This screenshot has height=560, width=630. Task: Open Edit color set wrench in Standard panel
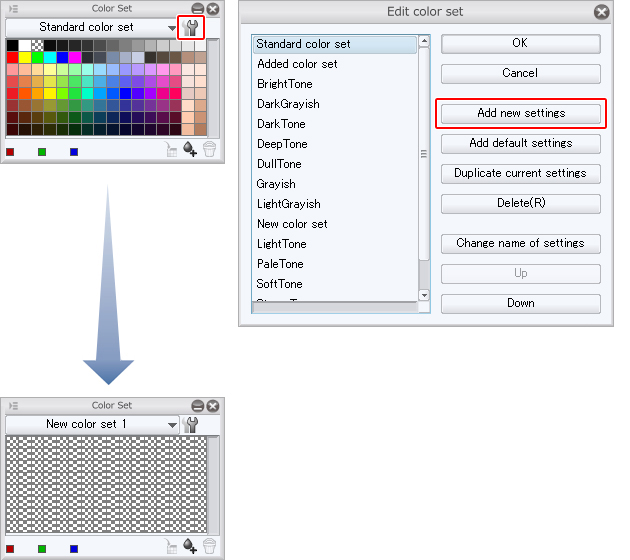tap(191, 28)
